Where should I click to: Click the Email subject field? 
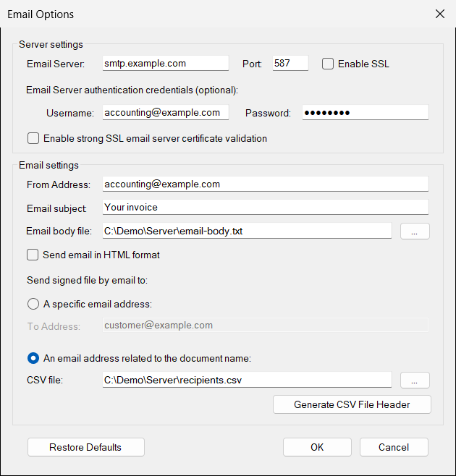266,207
